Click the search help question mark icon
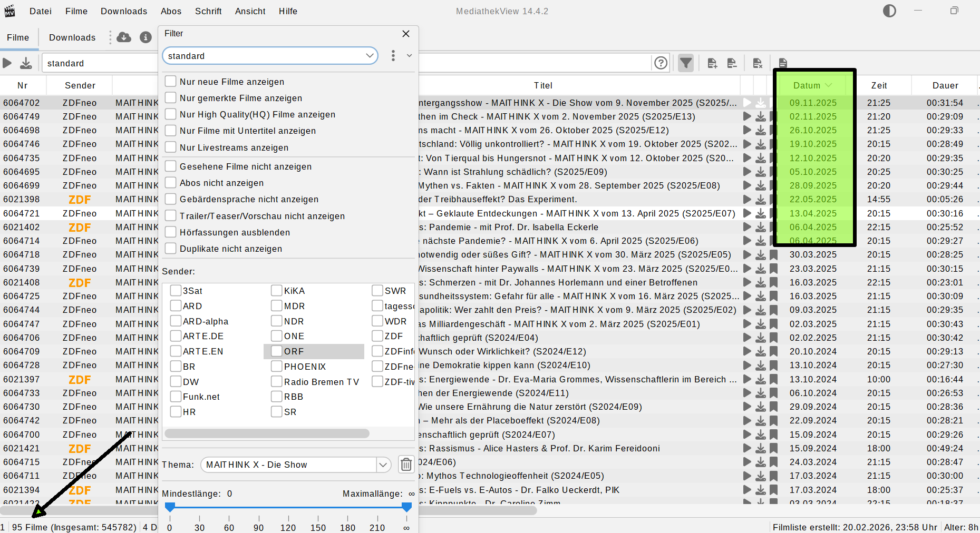Screen dimensions: 980x533 point(661,63)
